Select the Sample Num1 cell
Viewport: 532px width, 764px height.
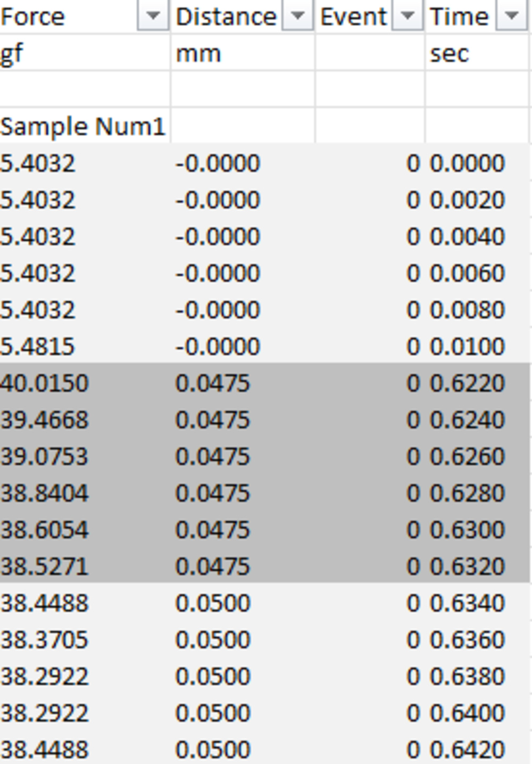[x=82, y=127]
